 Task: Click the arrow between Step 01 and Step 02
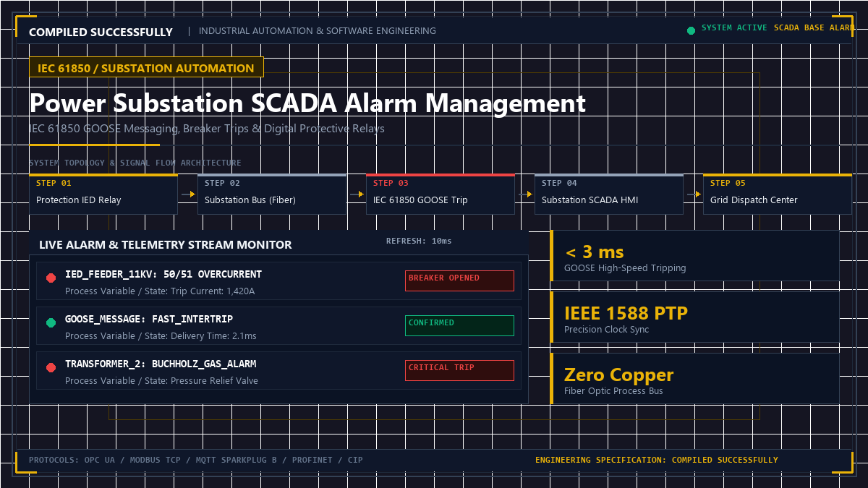(x=188, y=194)
